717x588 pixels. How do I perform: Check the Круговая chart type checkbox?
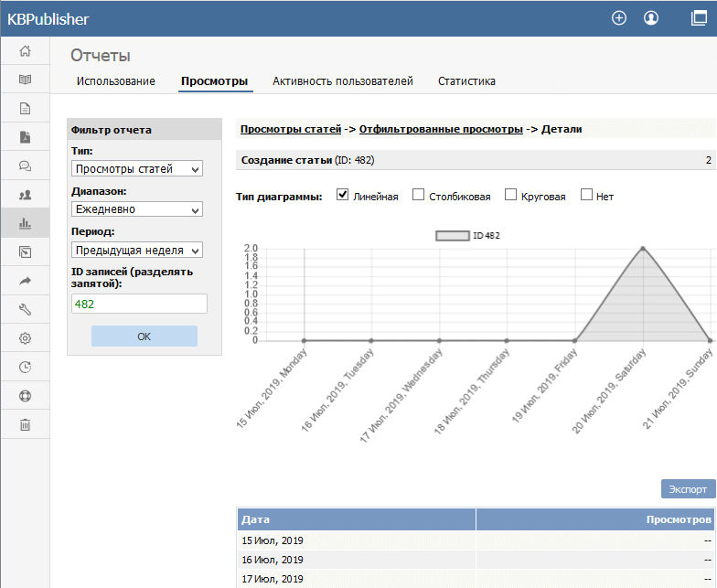click(510, 194)
